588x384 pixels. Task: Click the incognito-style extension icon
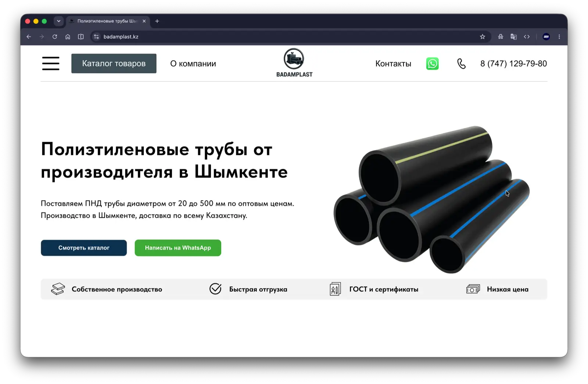pos(501,37)
